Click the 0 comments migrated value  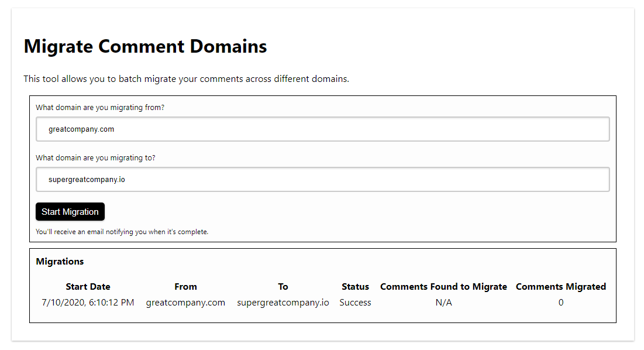(560, 303)
